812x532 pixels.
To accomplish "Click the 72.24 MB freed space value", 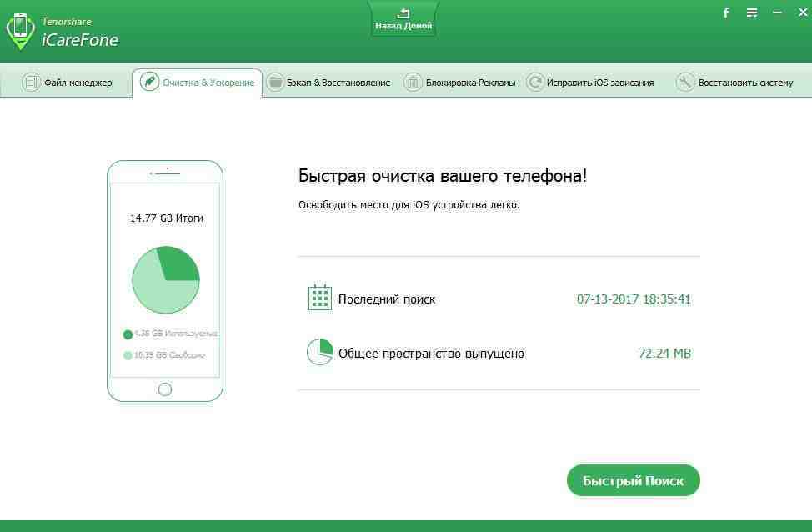I will pyautogui.click(x=664, y=354).
